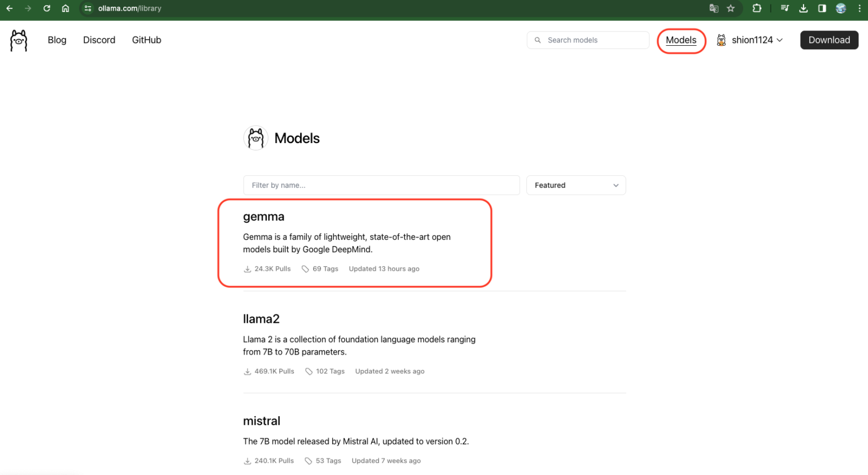Bookmark the page using the star icon

coord(731,8)
